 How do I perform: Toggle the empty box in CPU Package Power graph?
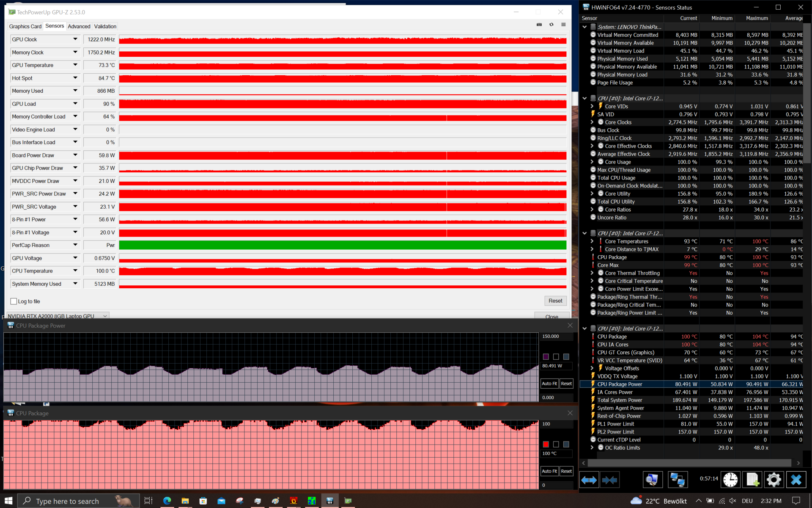point(556,357)
